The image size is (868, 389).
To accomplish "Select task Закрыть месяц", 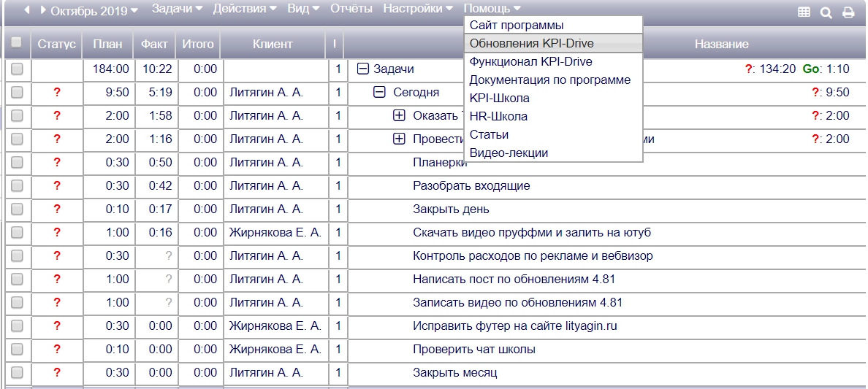I will click(455, 372).
